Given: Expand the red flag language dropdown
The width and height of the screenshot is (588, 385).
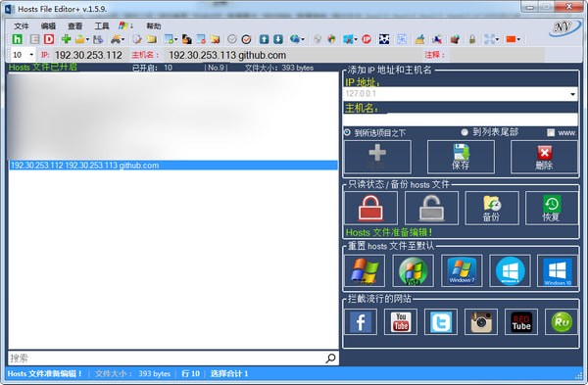Looking at the screenshot, I should click(519, 39).
